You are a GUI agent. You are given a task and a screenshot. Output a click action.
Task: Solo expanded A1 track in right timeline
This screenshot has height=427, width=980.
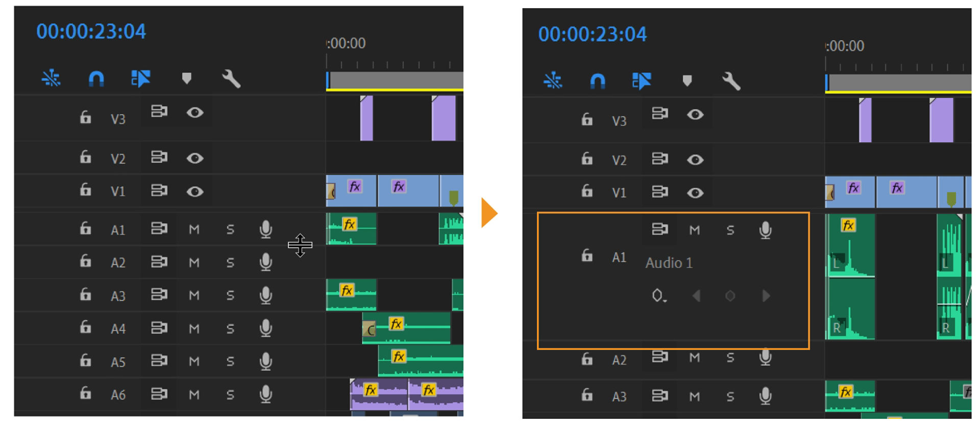tap(730, 231)
